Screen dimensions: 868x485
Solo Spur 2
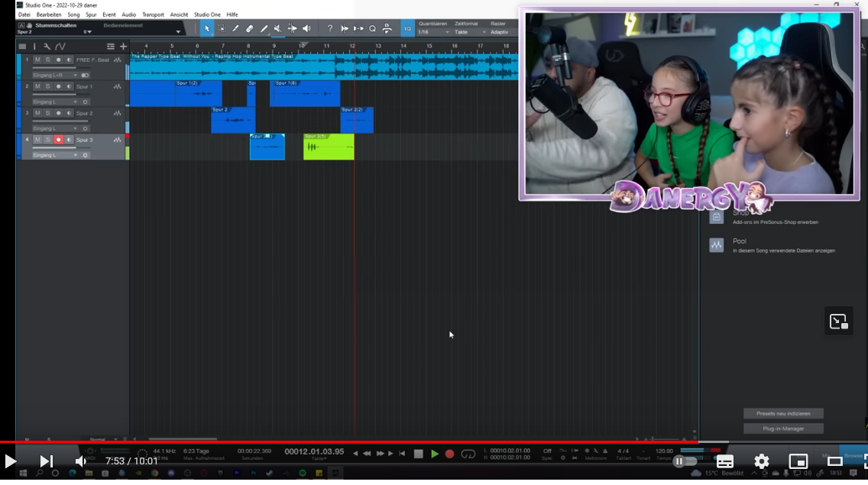click(x=47, y=113)
